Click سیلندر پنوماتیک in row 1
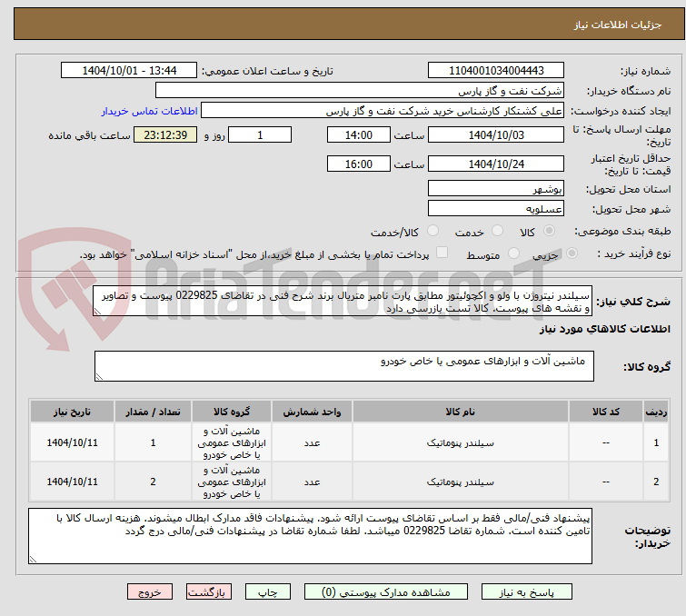Viewport: 686px width, 616px height. [461, 442]
